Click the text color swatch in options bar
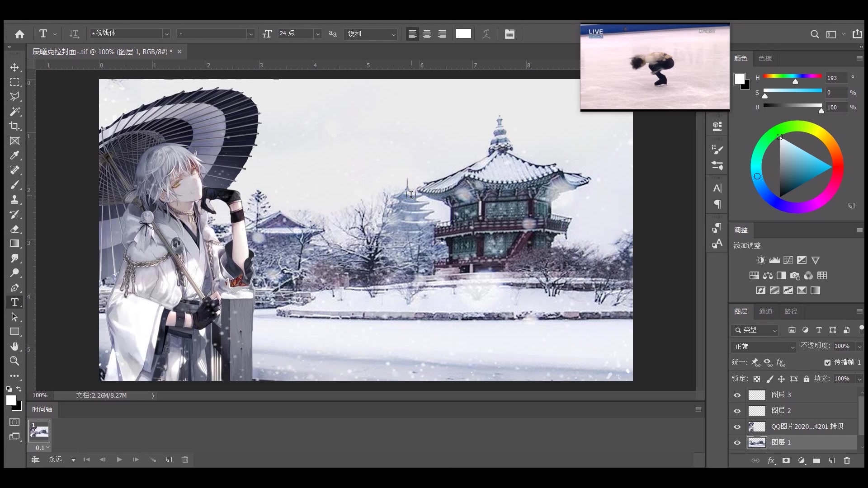 coord(463,33)
